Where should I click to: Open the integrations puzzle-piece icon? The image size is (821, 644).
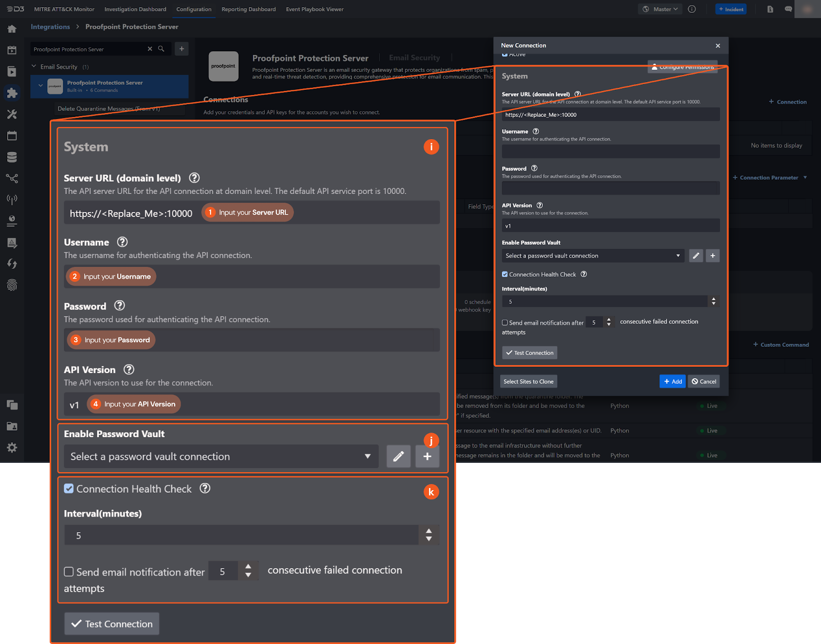pyautogui.click(x=12, y=93)
